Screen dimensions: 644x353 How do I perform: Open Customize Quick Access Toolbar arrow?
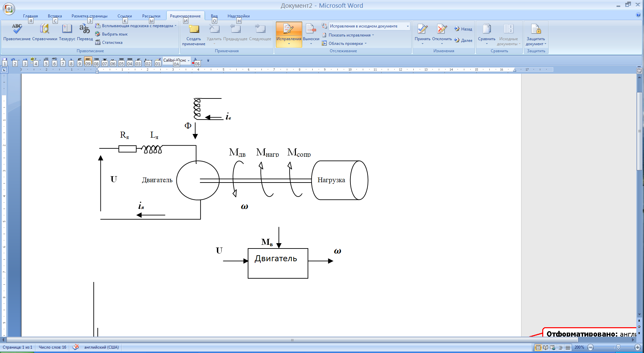[x=208, y=61]
